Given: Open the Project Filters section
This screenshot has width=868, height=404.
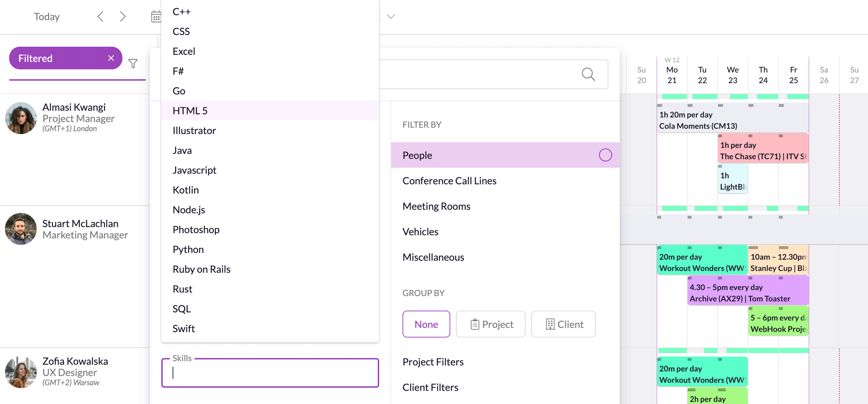Looking at the screenshot, I should [432, 362].
